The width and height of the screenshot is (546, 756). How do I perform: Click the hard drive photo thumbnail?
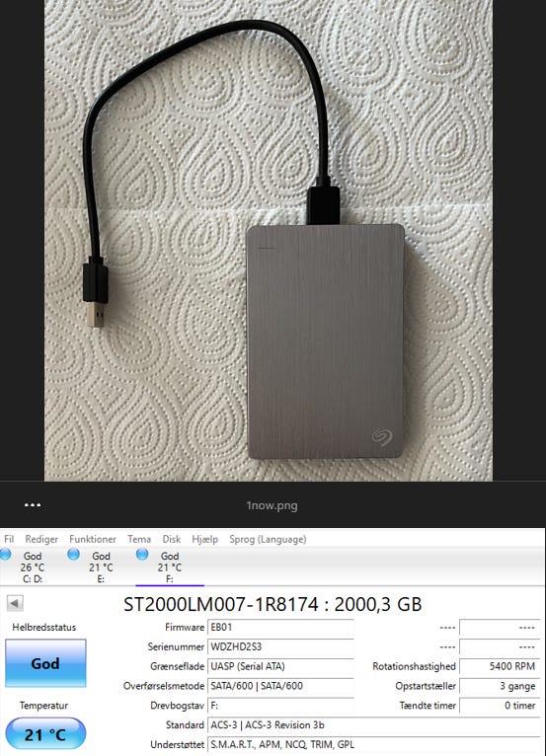269,240
